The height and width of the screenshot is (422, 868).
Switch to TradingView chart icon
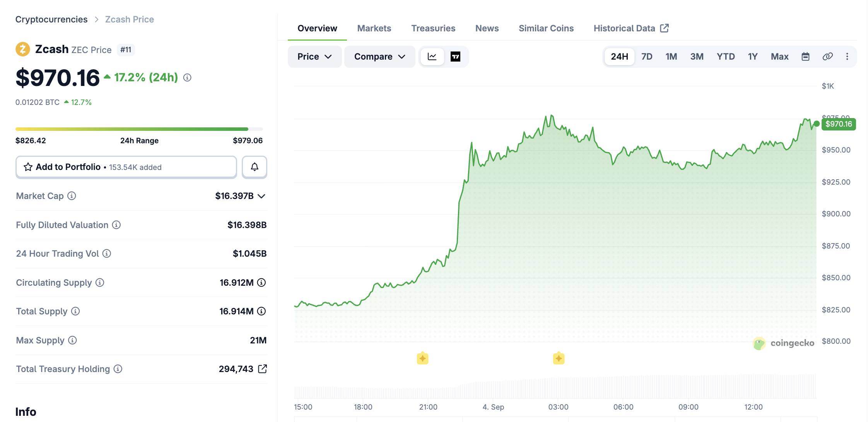coord(455,57)
